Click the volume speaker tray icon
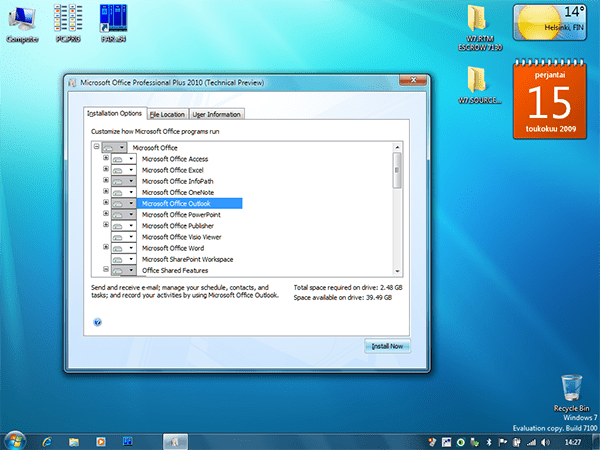The width and height of the screenshot is (600, 450). [545, 442]
